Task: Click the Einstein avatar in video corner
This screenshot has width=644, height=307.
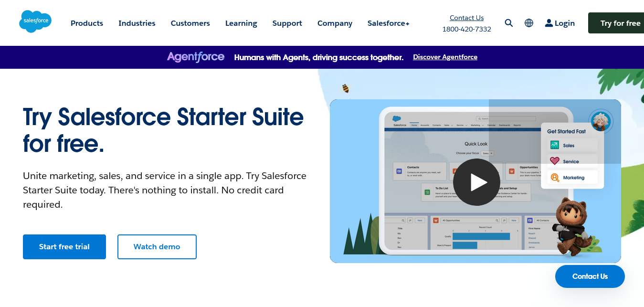Action: (x=601, y=121)
